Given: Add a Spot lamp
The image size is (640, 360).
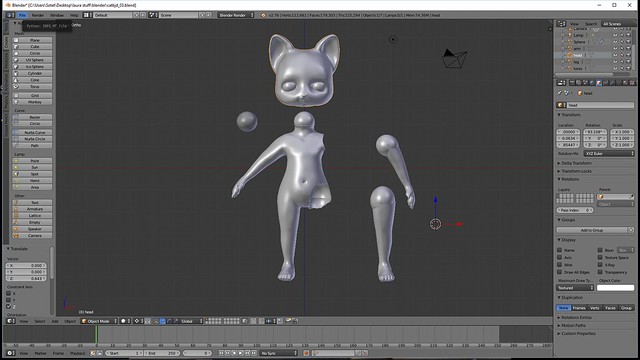Looking at the screenshot, I should click(32, 174).
